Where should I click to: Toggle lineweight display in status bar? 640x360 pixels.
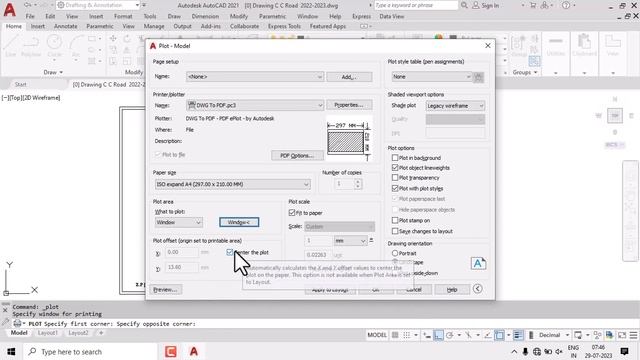point(518,335)
